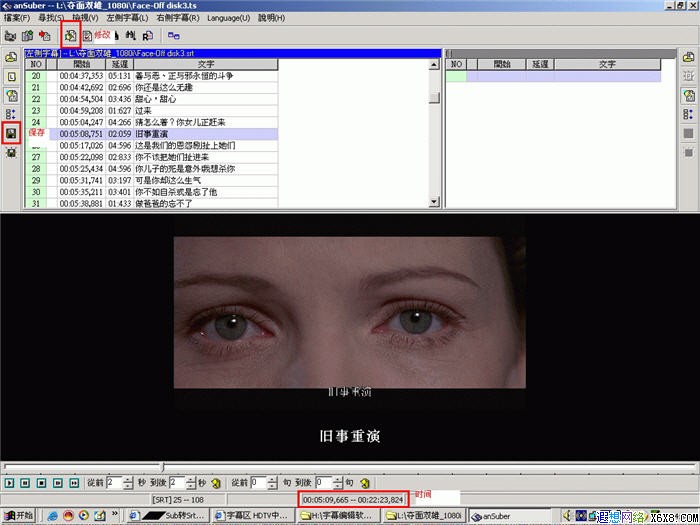Click the stepper beside 到後 句 field
Image resolution: width=700 pixels, height=525 pixels.
point(337,483)
